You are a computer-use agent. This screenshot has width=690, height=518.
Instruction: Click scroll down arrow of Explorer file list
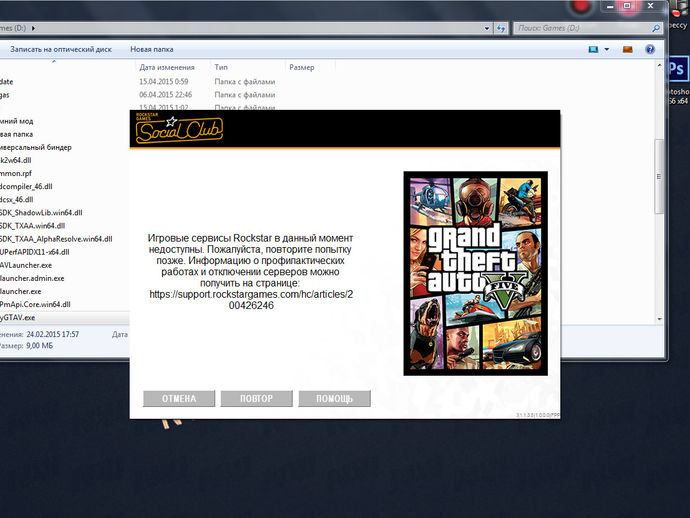659,319
